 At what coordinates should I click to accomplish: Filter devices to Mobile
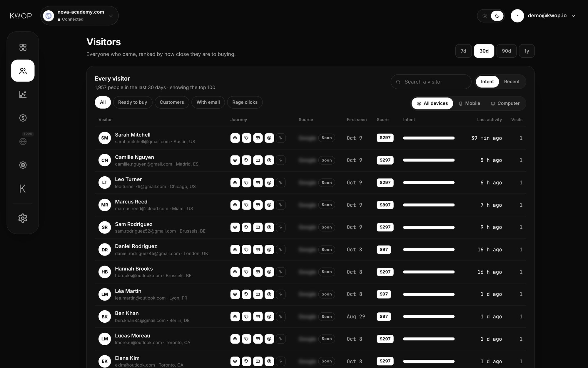tap(470, 103)
